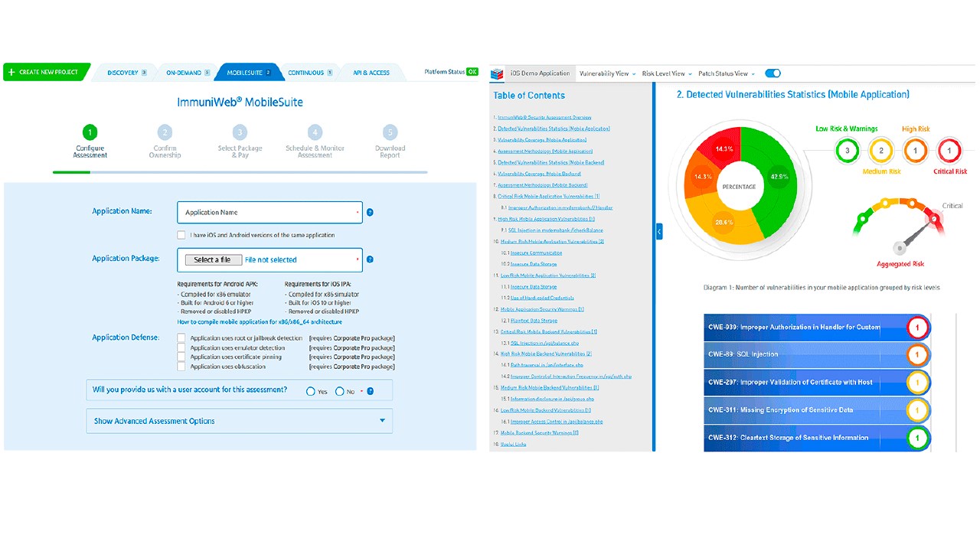Click green count badge on CWE-312 row

coord(918,439)
